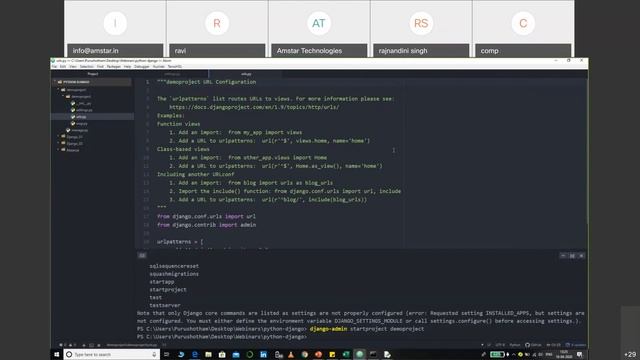Show hidden system tray icons
Image resolution: width=640 pixels, height=360 pixels.
[513, 354]
